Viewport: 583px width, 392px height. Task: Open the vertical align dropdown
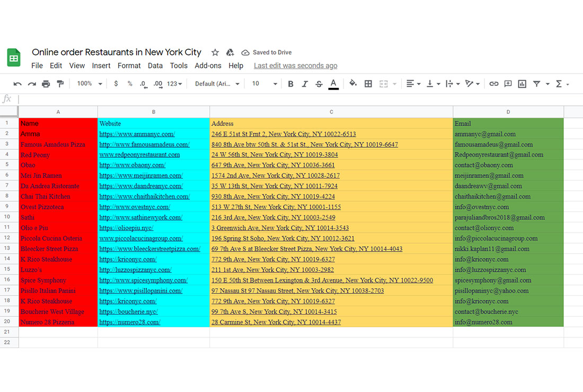click(433, 84)
